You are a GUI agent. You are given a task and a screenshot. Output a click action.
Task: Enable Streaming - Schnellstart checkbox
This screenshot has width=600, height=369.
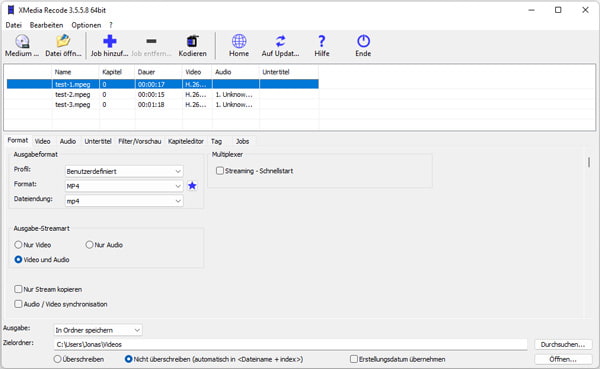click(x=220, y=171)
